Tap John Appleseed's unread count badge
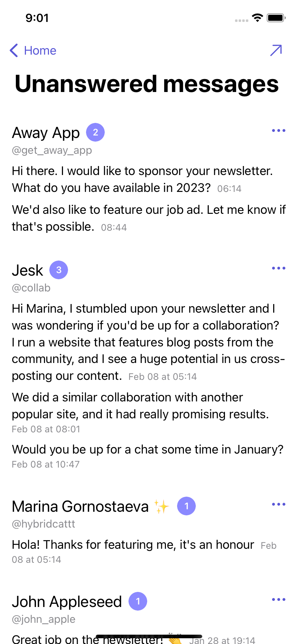 pyautogui.click(x=138, y=601)
